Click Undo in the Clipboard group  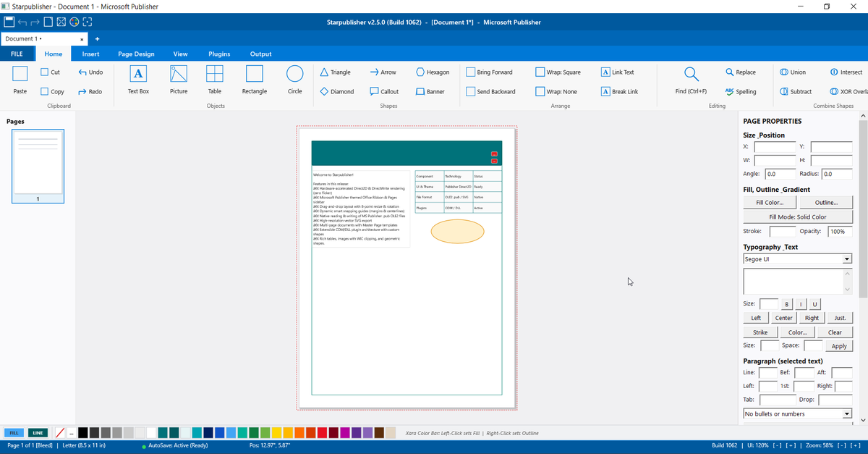click(90, 72)
